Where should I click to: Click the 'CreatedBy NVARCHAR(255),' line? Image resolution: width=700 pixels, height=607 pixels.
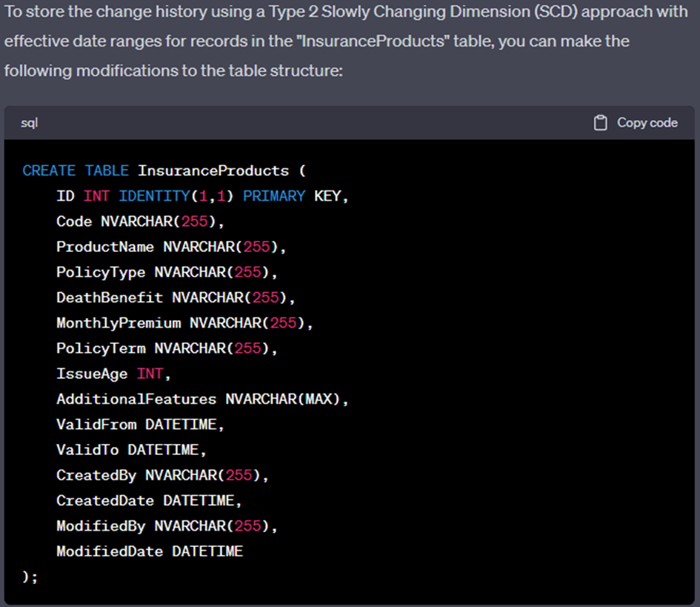[x=162, y=476]
